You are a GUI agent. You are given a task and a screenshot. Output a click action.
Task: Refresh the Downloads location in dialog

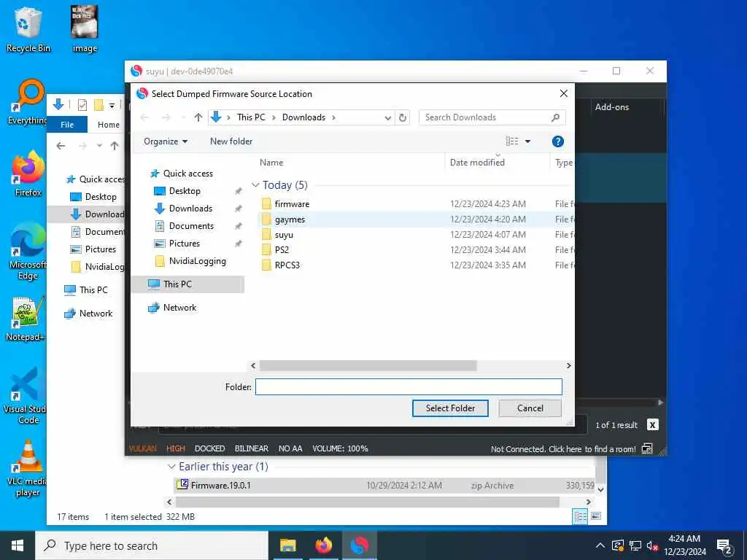(403, 117)
